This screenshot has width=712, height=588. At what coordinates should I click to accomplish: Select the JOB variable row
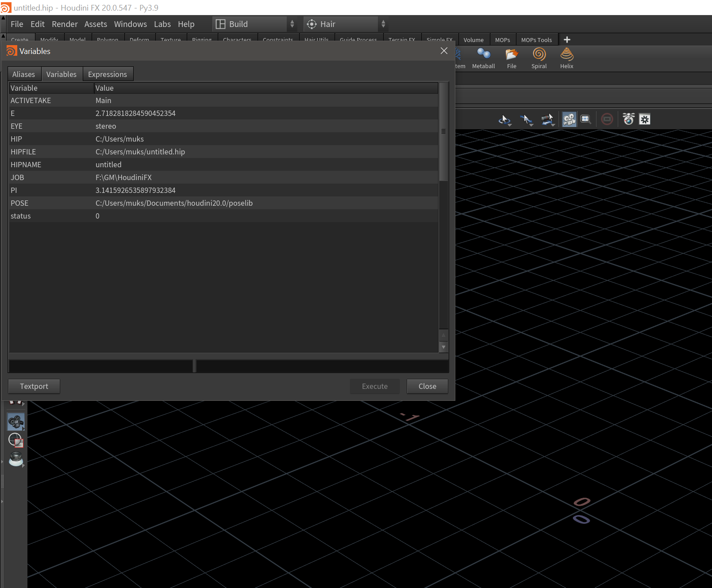point(223,177)
